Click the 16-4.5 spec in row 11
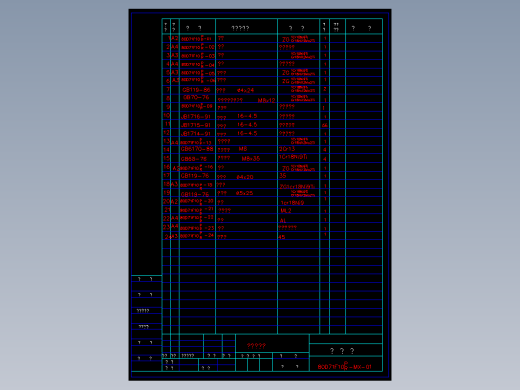 point(247,125)
